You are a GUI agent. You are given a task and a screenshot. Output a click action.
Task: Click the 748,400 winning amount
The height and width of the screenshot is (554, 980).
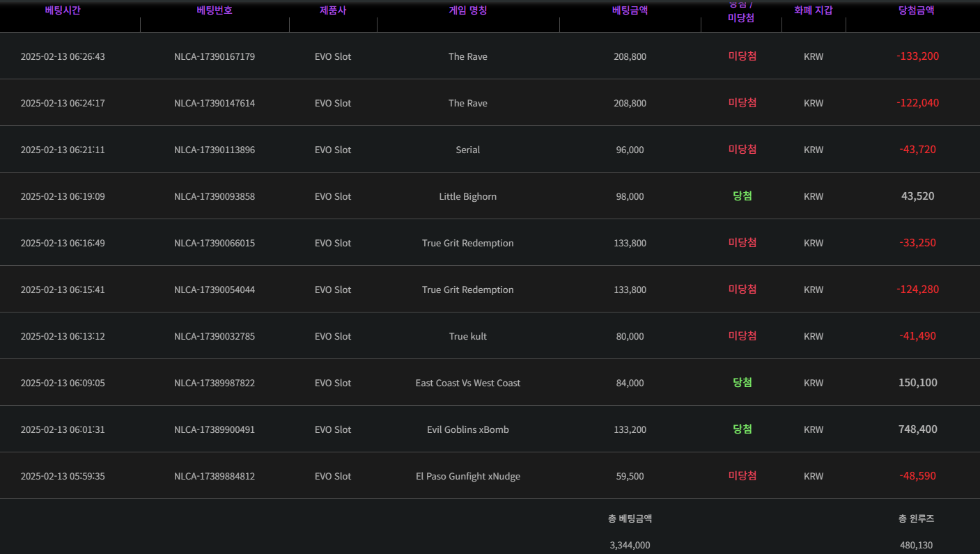pyautogui.click(x=917, y=429)
